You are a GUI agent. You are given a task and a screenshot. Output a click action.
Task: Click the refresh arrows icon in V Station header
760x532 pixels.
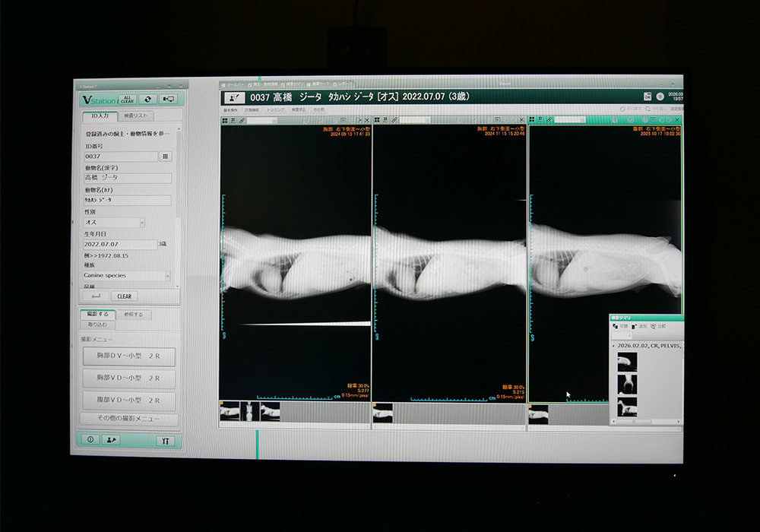[148, 100]
